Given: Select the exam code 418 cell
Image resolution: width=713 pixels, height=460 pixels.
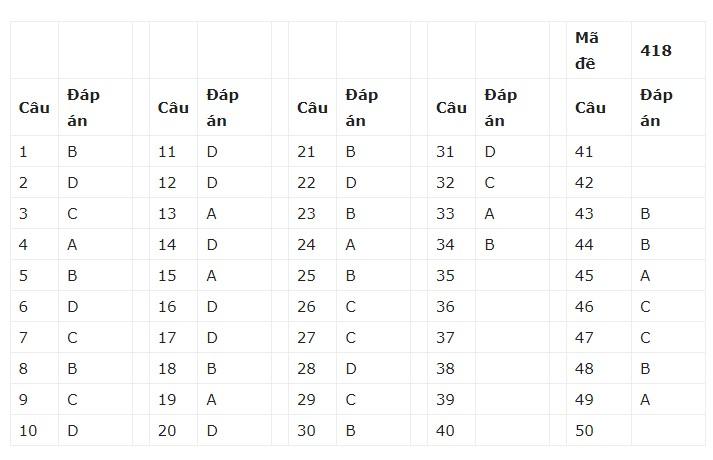Looking at the screenshot, I should click(656, 50).
